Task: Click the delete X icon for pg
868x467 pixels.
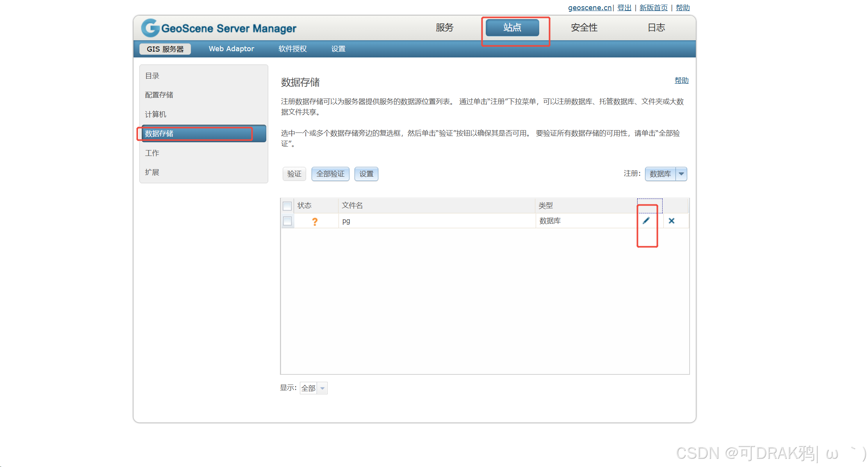Action: [672, 221]
